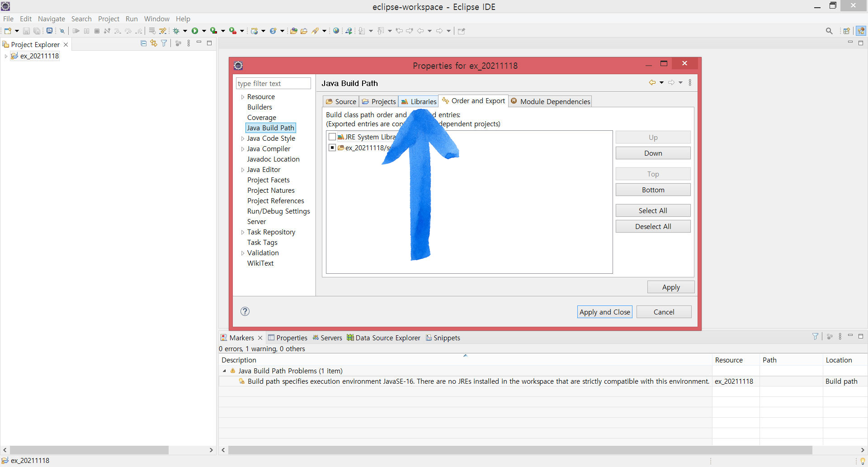Click the magnifier Quick Access icon
This screenshot has width=868, height=467.
829,31
